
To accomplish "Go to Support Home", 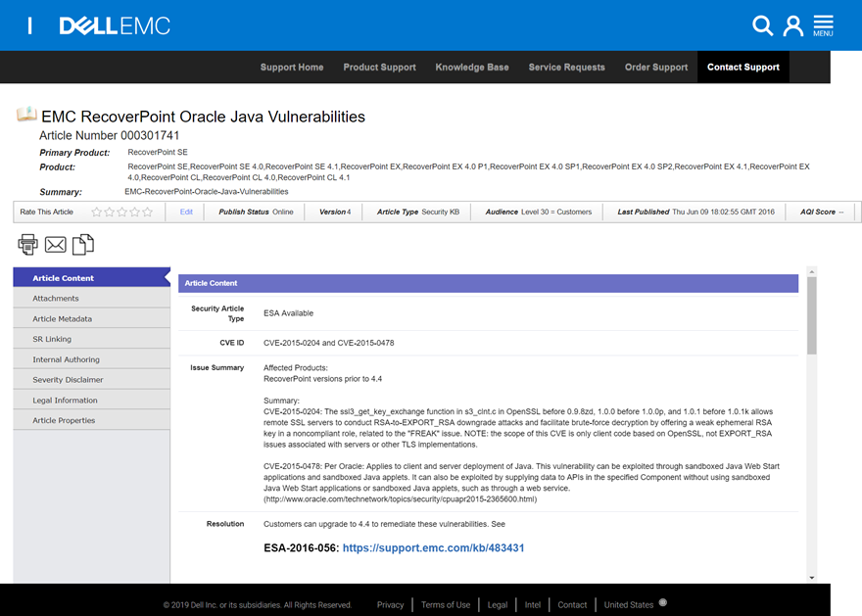I will click(292, 67).
